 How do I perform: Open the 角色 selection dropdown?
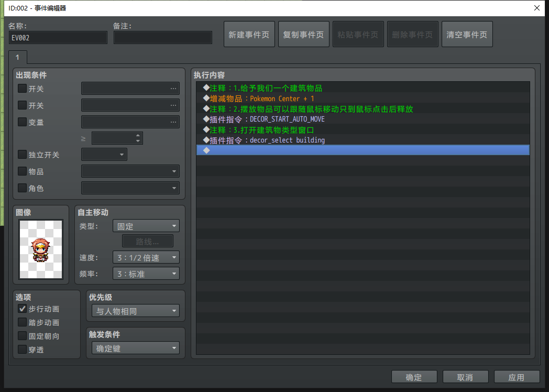130,188
